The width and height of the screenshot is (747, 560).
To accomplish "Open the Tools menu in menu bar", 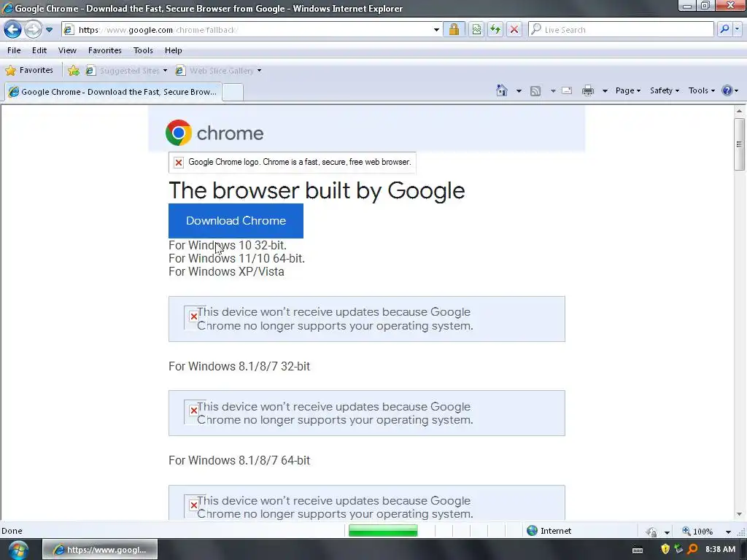I will pos(143,50).
